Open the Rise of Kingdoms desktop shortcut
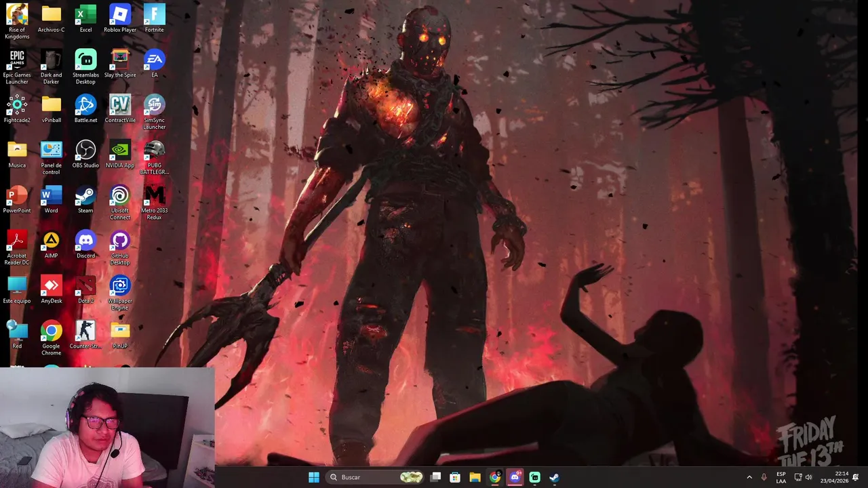868x488 pixels. coord(17,21)
